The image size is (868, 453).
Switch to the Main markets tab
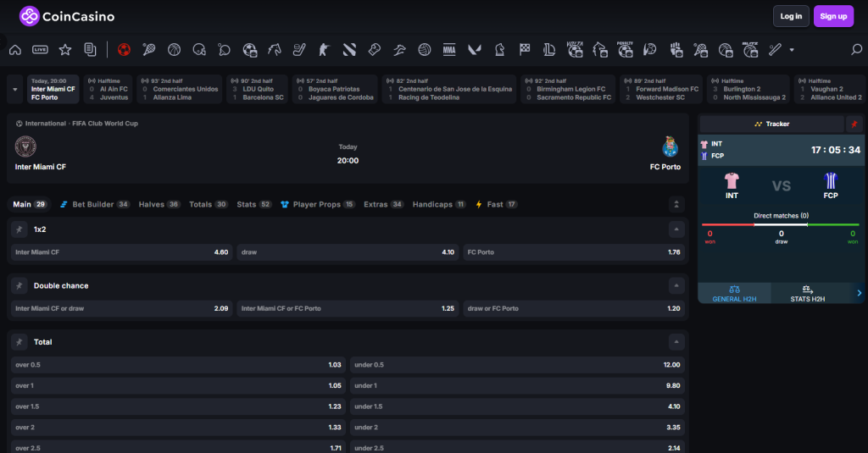pos(30,204)
